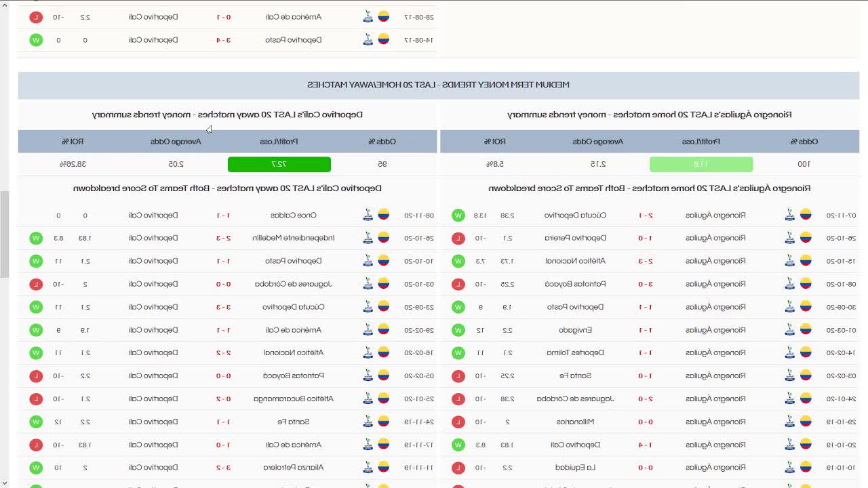
Task: Click W badge in 24-11-19 Santa Fe 1-1 row
Action: (37, 422)
